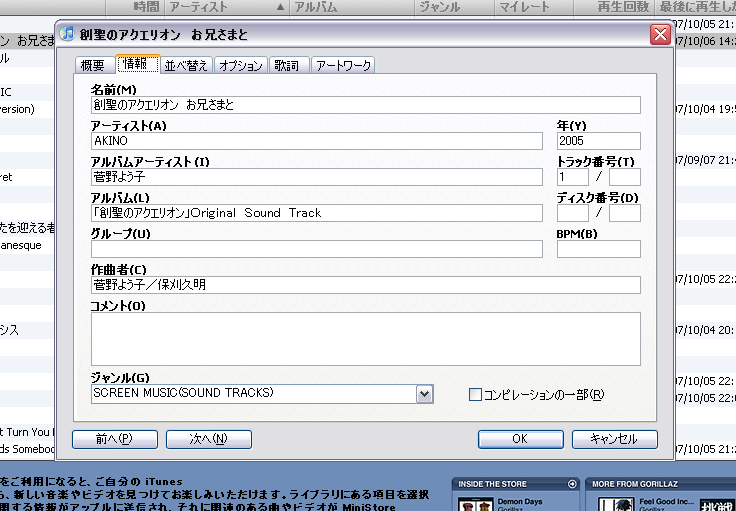Toggle コンピレーションの一部 checkbox
The height and width of the screenshot is (511, 736).
pyautogui.click(x=475, y=395)
